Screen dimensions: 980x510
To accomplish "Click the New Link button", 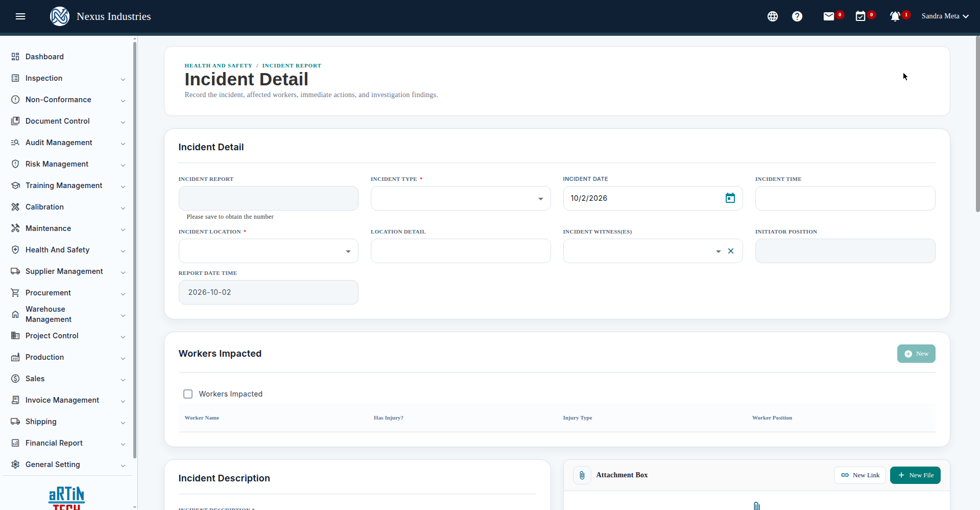I will click(x=860, y=475).
